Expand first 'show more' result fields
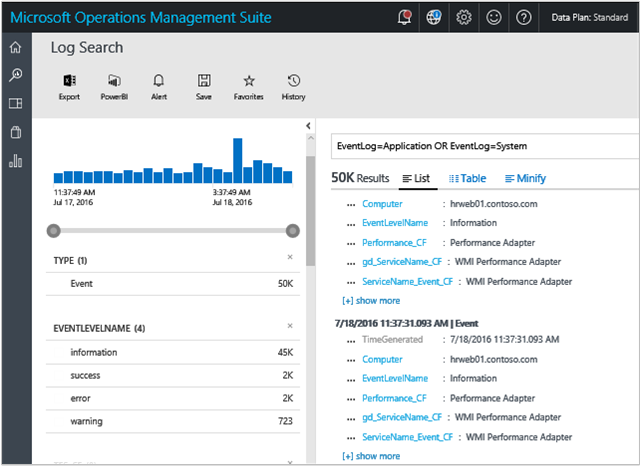Screen dimensions: 641x466 (371, 300)
